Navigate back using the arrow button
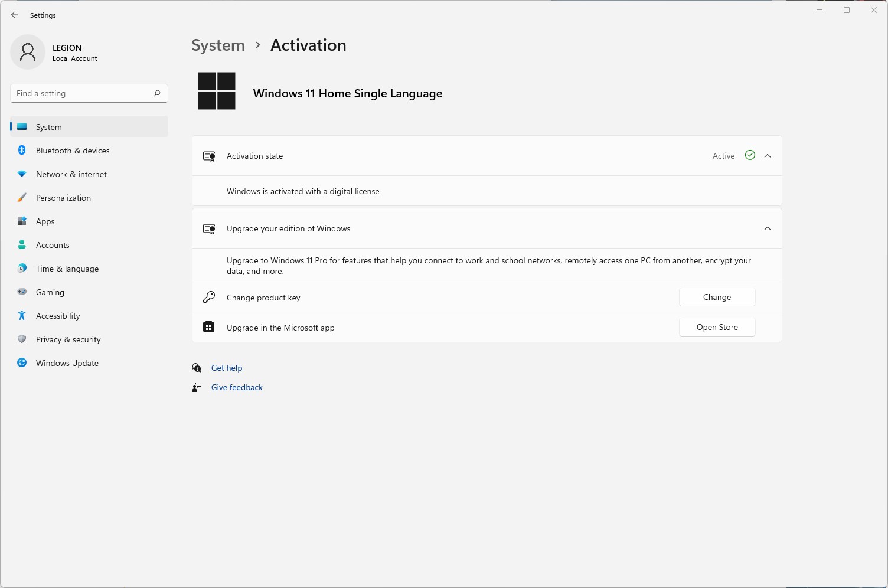 pos(15,15)
